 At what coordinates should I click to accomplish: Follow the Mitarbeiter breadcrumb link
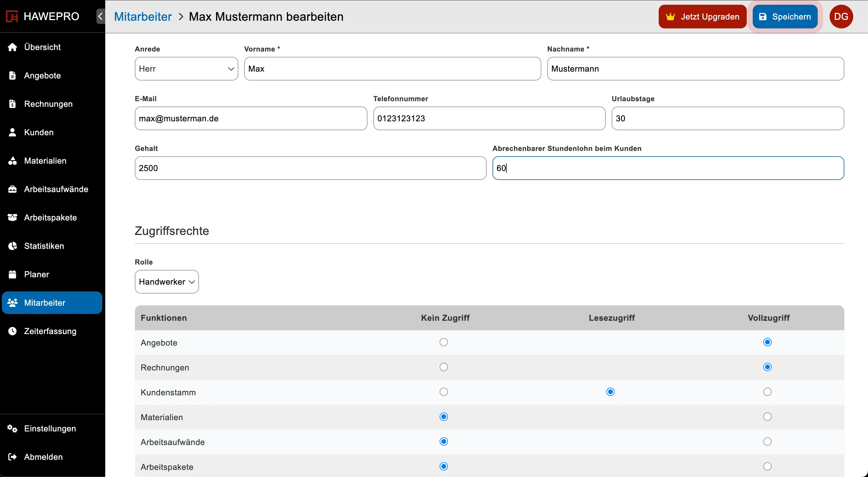point(143,17)
